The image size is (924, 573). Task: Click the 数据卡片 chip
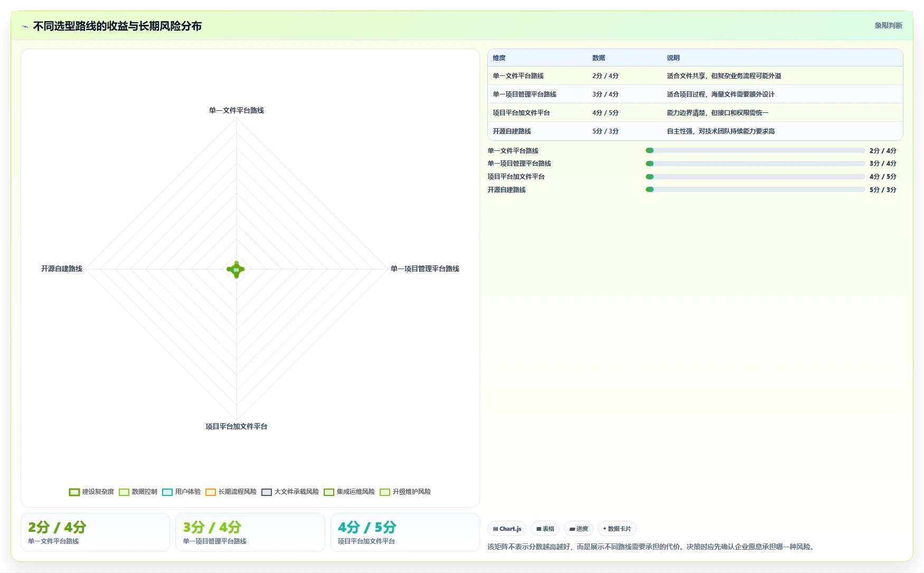617,529
